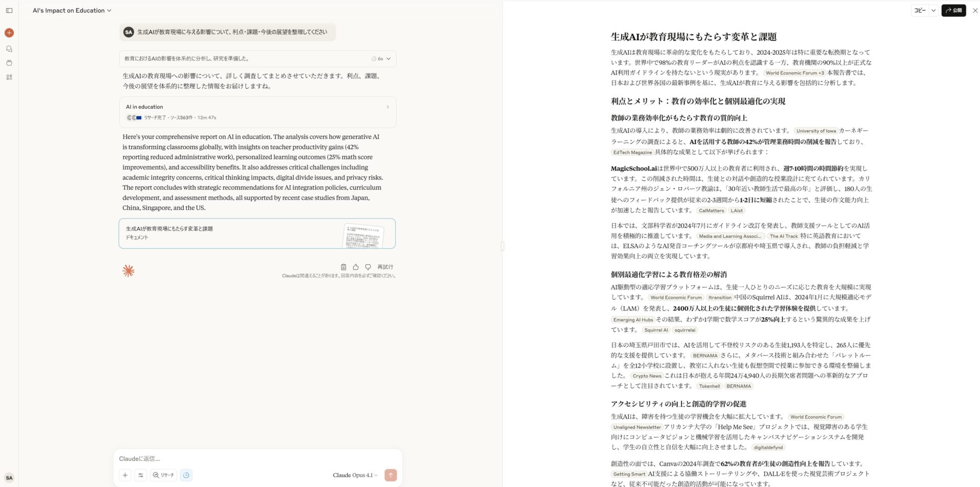Open the AI in education research details
980x487 pixels.
tap(257, 112)
